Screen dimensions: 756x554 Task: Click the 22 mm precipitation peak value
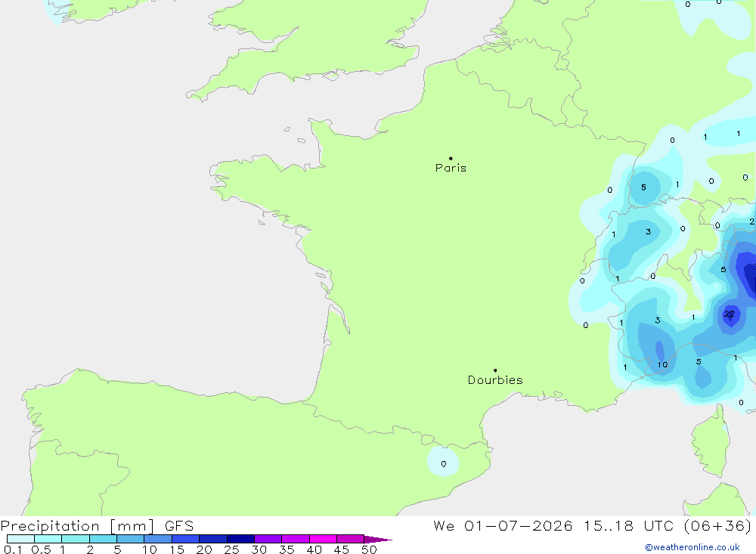729,314
